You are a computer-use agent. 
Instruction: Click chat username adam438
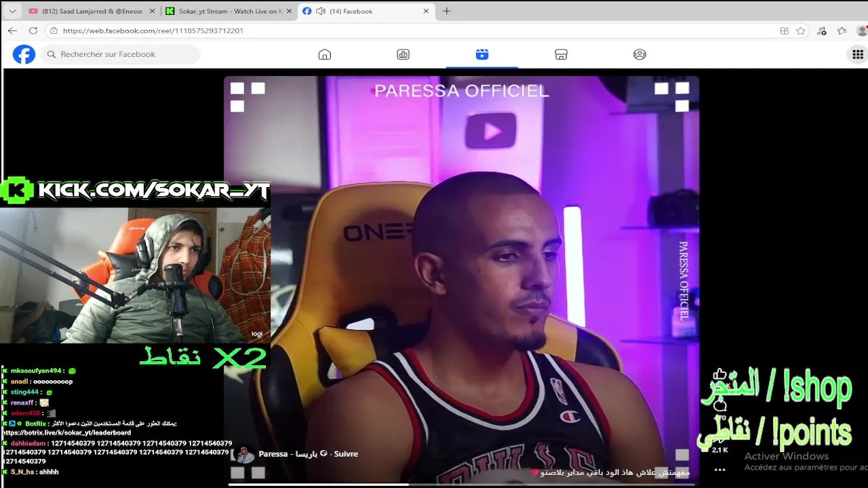tap(25, 413)
